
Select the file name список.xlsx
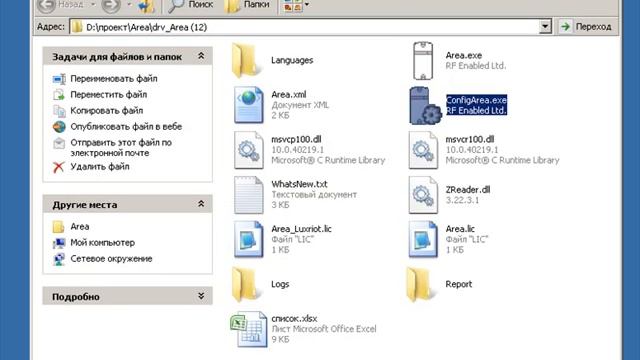coord(294,318)
